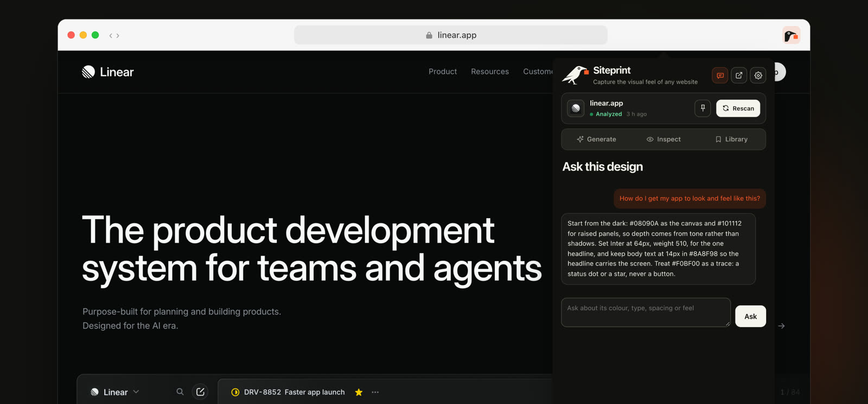The width and height of the screenshot is (868, 404).
Task: Click the right arrow beside the panel
Action: point(781,326)
